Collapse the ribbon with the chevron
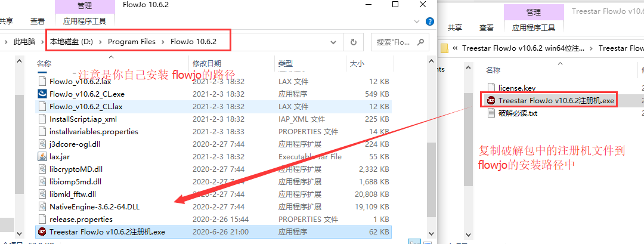Screen dimensions: 644x244 (x=418, y=21)
